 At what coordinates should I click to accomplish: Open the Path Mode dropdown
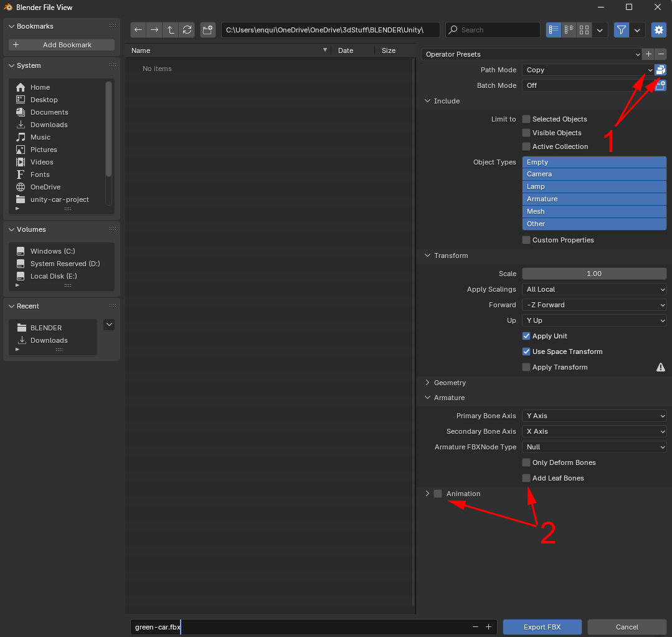pyautogui.click(x=587, y=70)
